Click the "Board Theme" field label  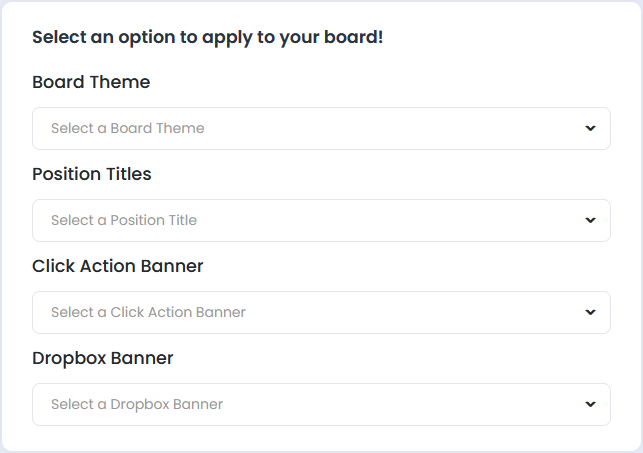tap(91, 82)
